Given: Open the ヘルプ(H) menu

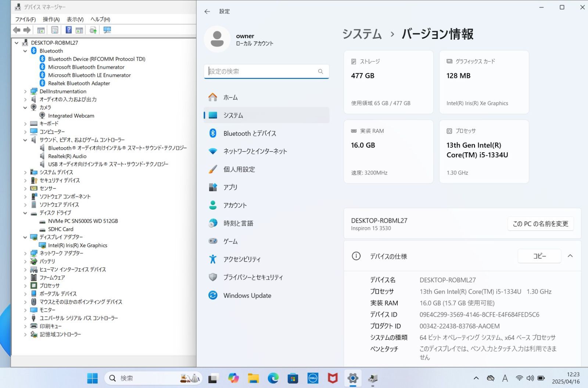Looking at the screenshot, I should tap(100, 19).
